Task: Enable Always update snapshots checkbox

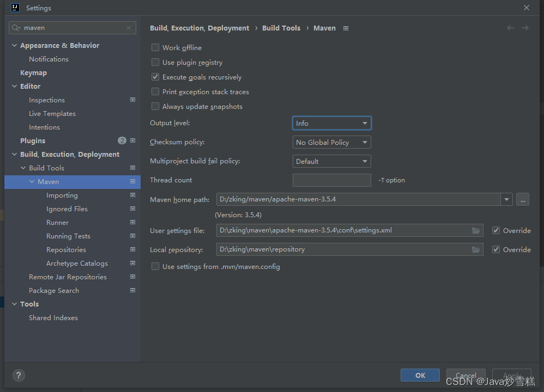Action: (155, 106)
